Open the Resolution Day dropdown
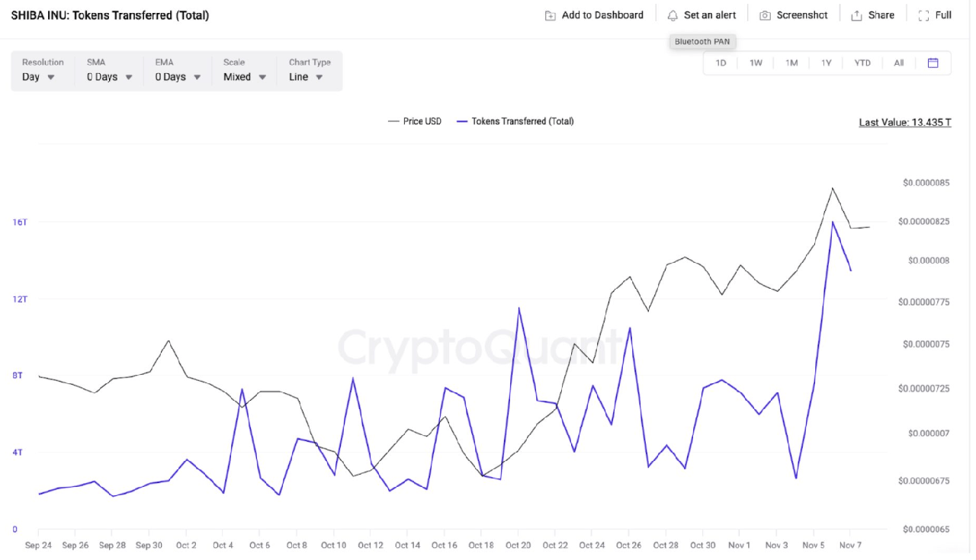976x560 pixels. point(43,70)
